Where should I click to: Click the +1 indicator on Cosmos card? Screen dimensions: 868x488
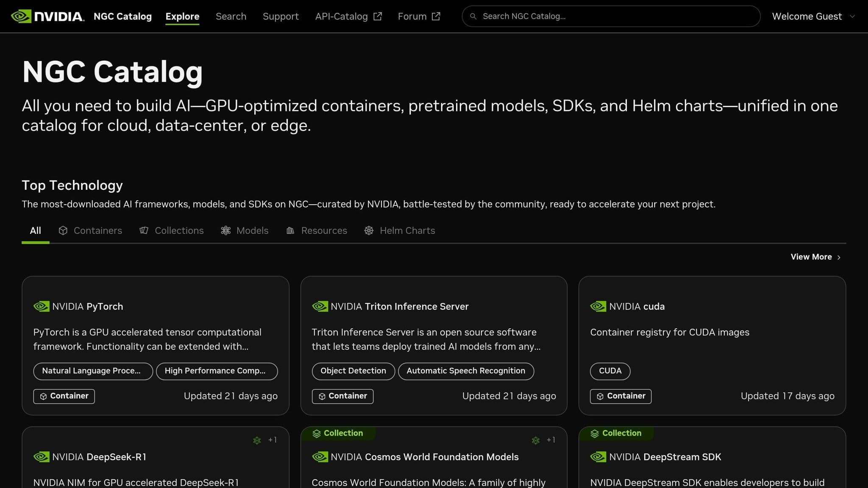551,440
